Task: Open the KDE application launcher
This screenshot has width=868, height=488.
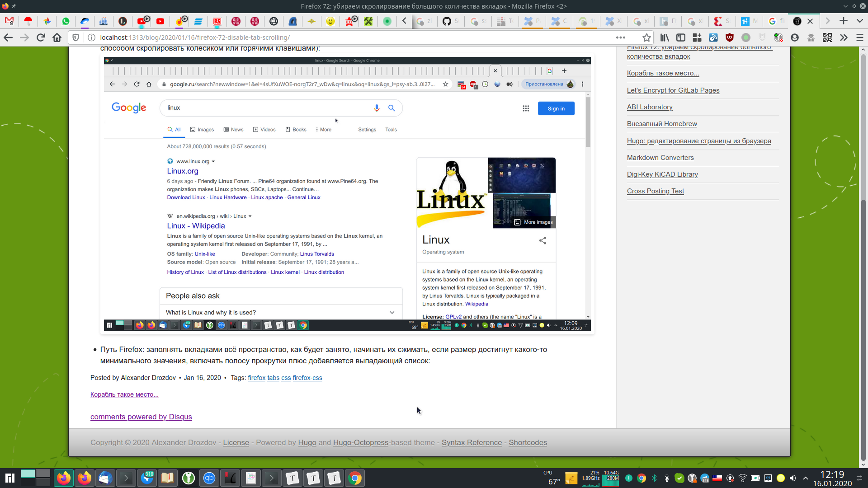Action: pos(10,478)
